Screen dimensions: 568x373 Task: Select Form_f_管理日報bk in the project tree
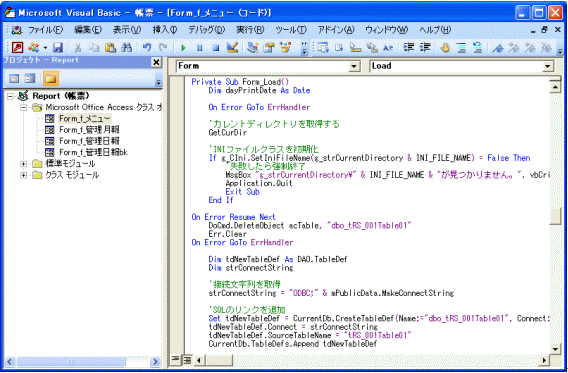[x=93, y=152]
